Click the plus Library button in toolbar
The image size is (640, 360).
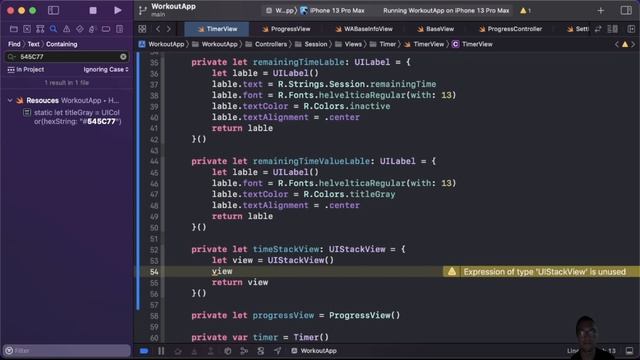coord(600,11)
